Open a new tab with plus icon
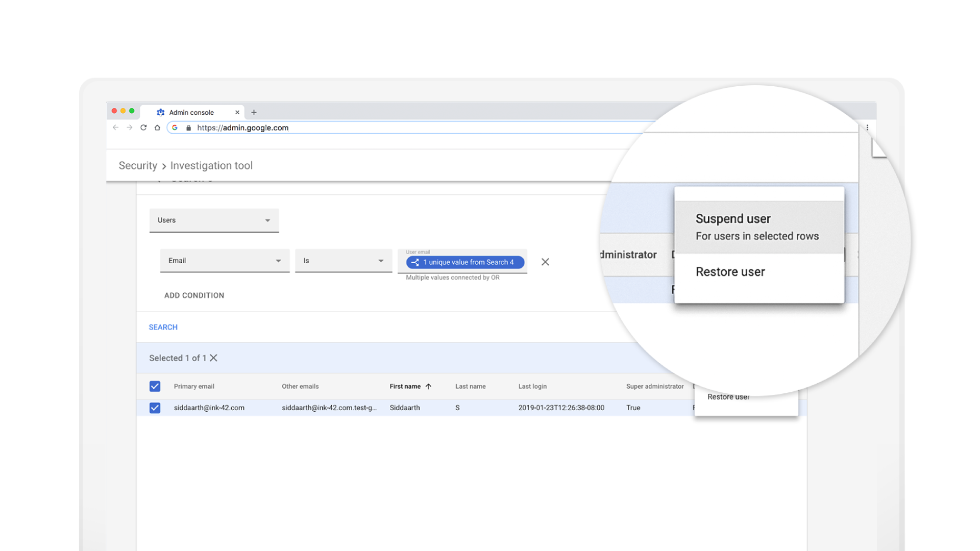The width and height of the screenshot is (980, 551). (x=254, y=112)
